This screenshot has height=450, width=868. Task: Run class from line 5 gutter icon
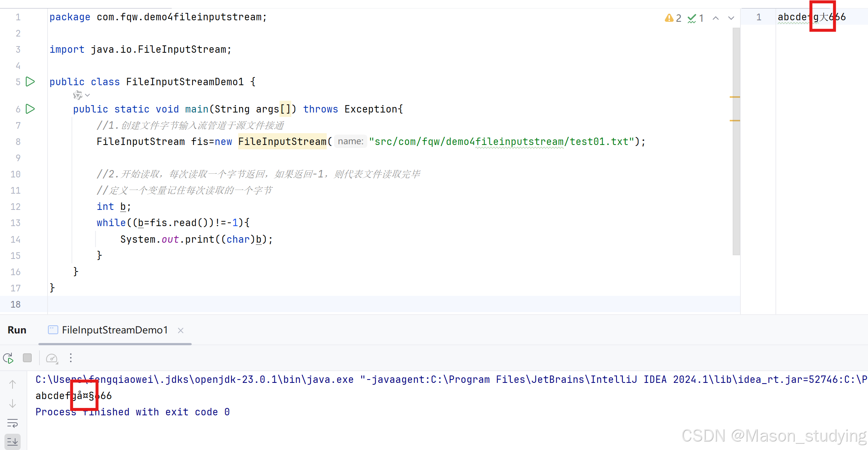[x=30, y=82]
